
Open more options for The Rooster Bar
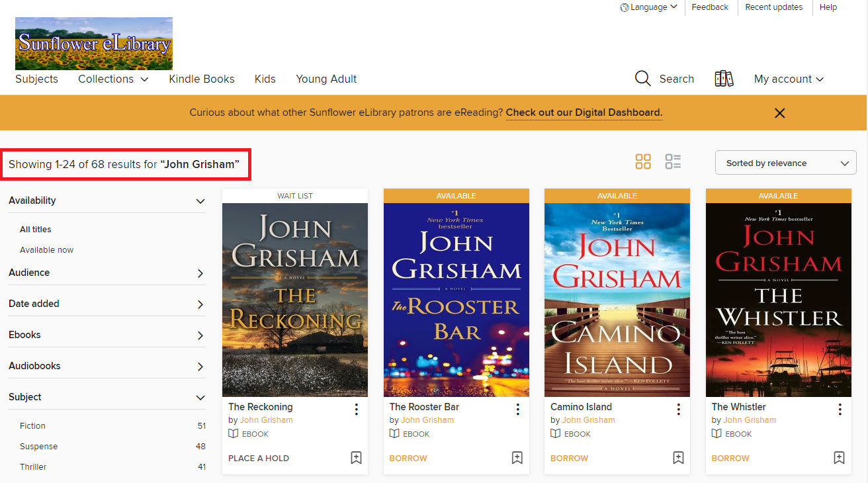517,410
